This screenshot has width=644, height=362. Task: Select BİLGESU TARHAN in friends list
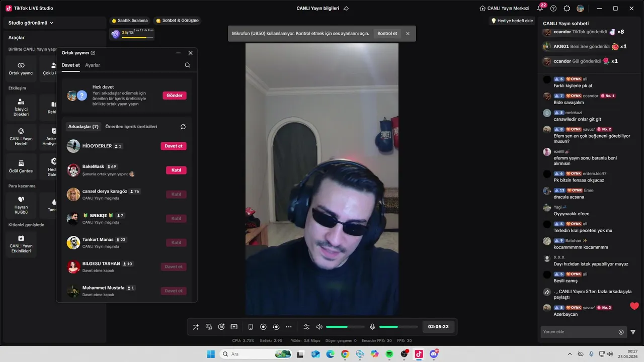127,266
